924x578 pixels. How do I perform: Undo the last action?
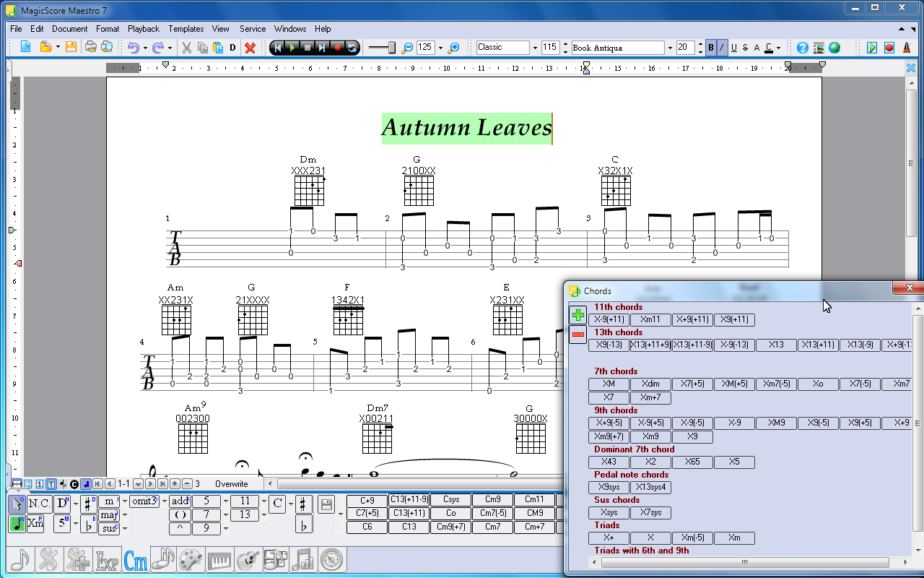coord(134,48)
